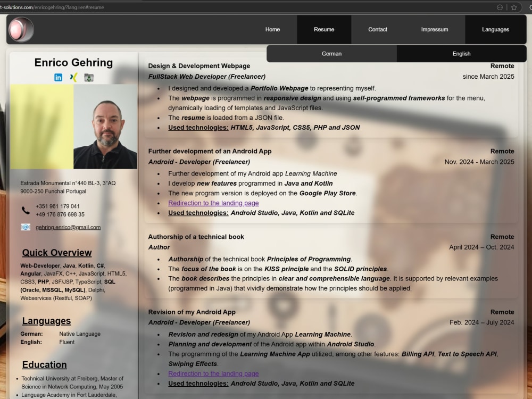The image size is (532, 399).
Task: Click the Language Academy in Fort Lauderdale entry
Action: [69, 395]
